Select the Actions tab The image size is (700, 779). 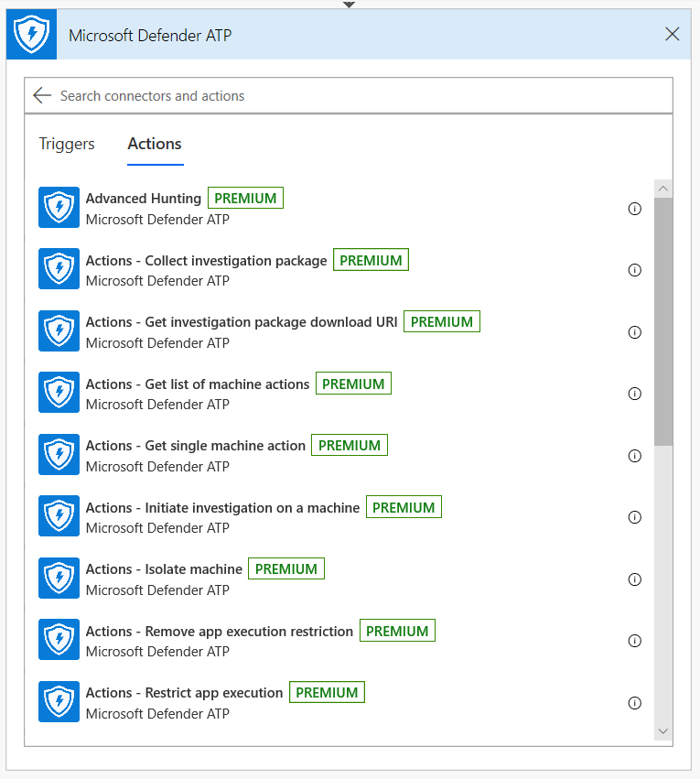[x=155, y=144]
